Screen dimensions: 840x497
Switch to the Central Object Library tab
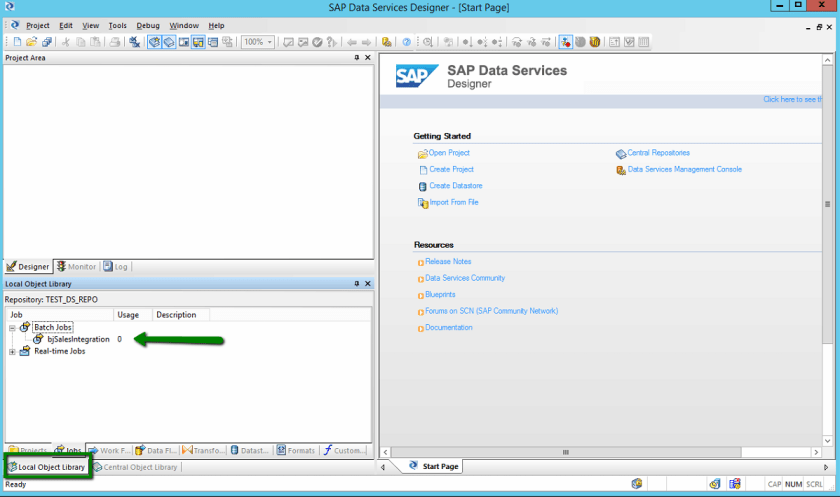point(135,467)
